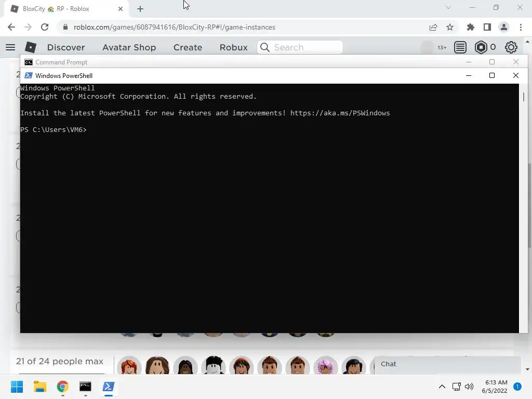Open the Create page
This screenshot has width=532, height=399.
[188, 47]
